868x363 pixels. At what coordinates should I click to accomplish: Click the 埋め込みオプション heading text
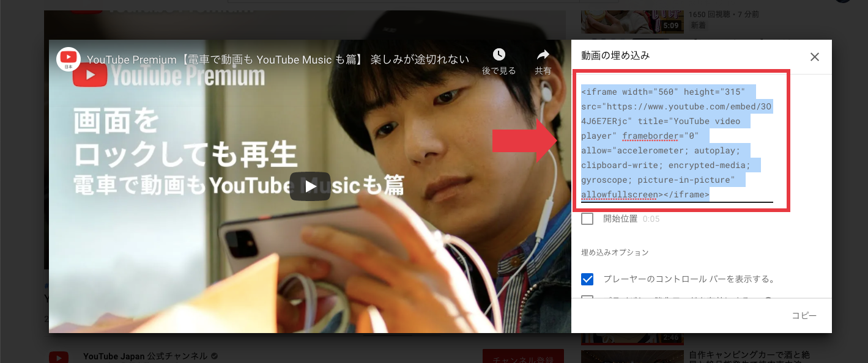coord(615,252)
